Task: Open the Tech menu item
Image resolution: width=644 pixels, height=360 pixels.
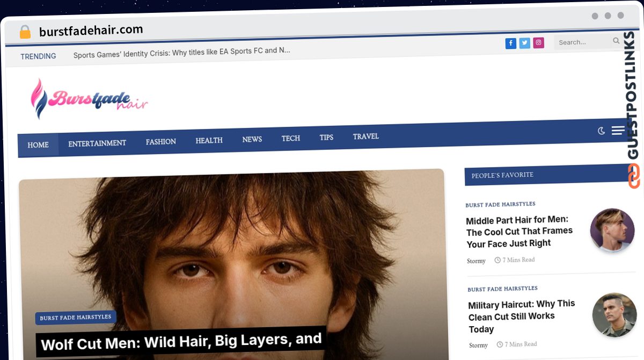Action: pyautogui.click(x=291, y=138)
